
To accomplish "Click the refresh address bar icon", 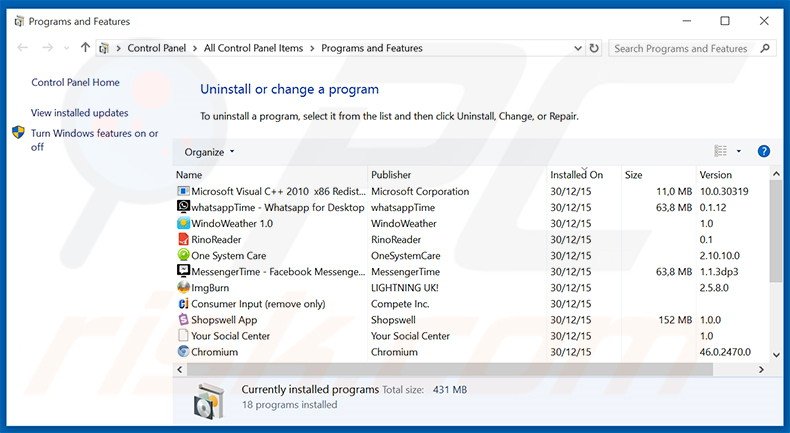I will (594, 48).
